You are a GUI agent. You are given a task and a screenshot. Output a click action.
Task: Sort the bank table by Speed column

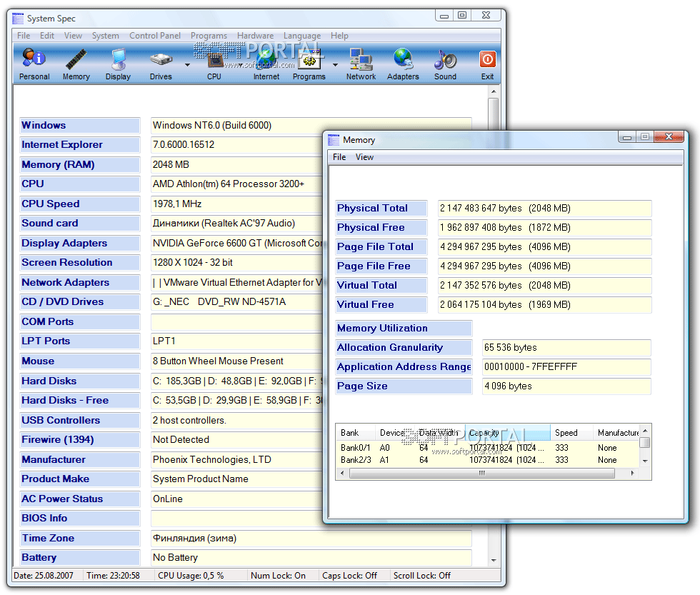pos(571,433)
